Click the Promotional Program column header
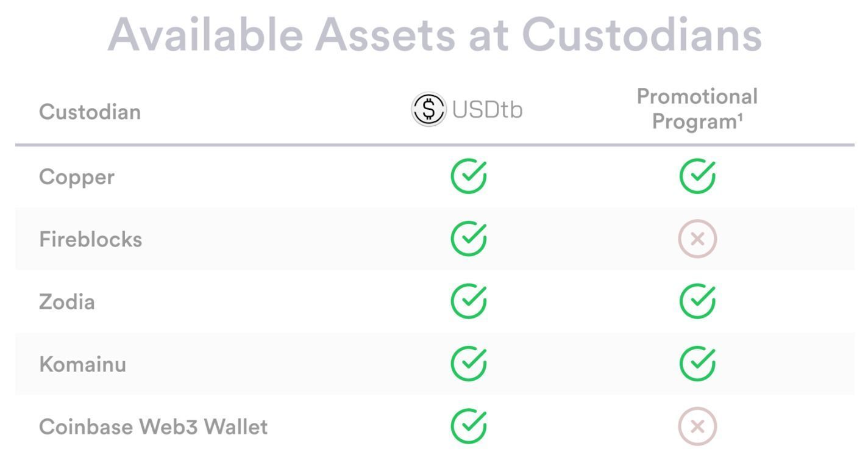The width and height of the screenshot is (868, 471). (x=697, y=109)
